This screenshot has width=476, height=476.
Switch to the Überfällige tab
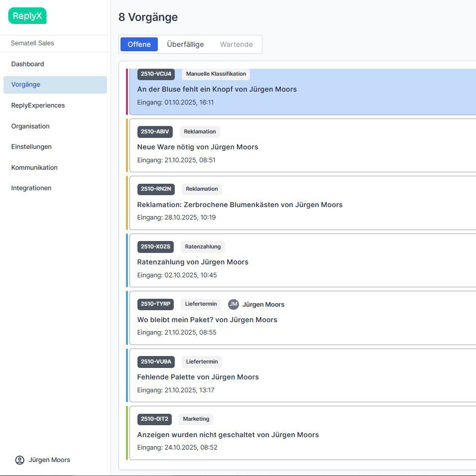click(185, 44)
